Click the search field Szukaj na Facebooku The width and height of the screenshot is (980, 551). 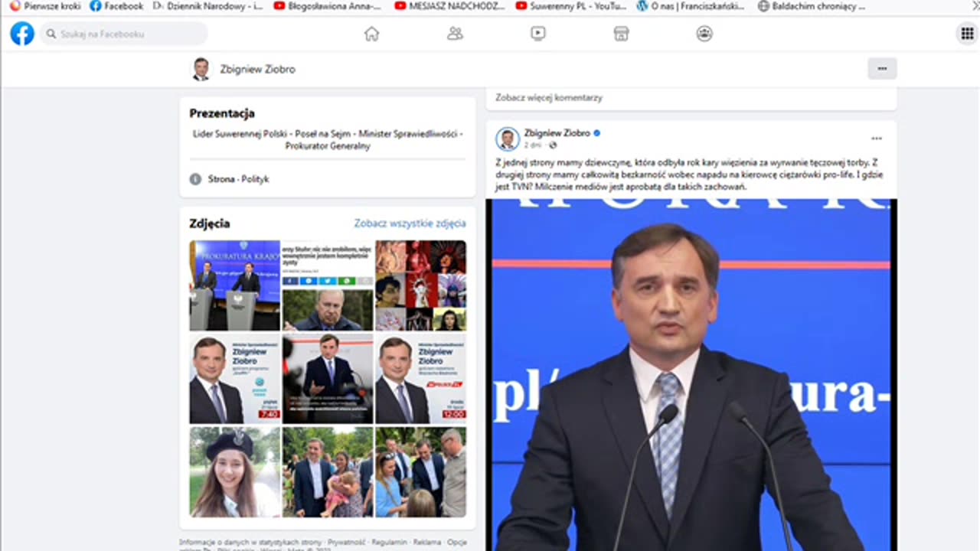(x=123, y=34)
